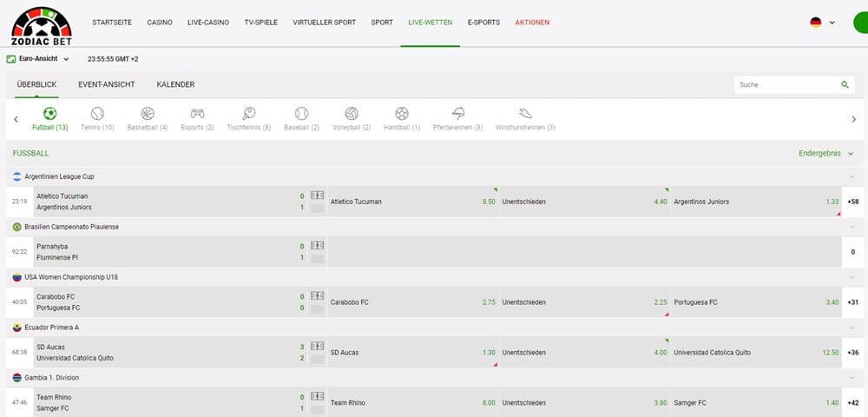Select the Volleyball (2) sport icon

click(x=352, y=114)
